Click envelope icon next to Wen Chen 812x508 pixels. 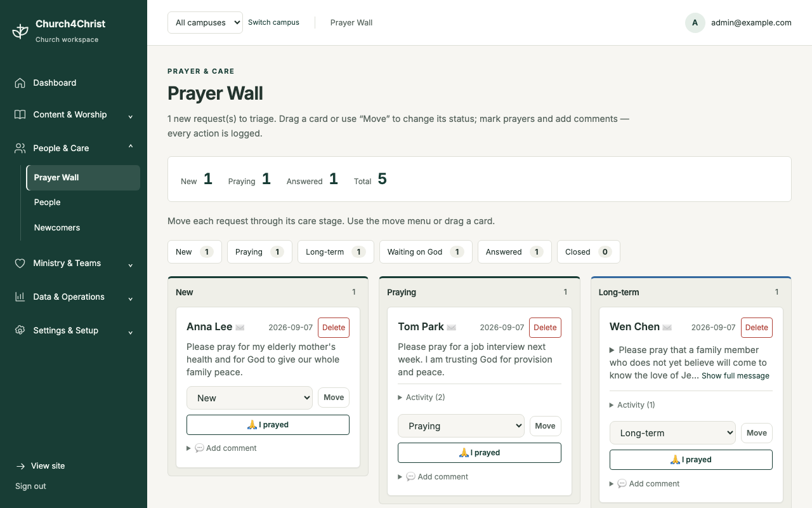pyautogui.click(x=667, y=328)
